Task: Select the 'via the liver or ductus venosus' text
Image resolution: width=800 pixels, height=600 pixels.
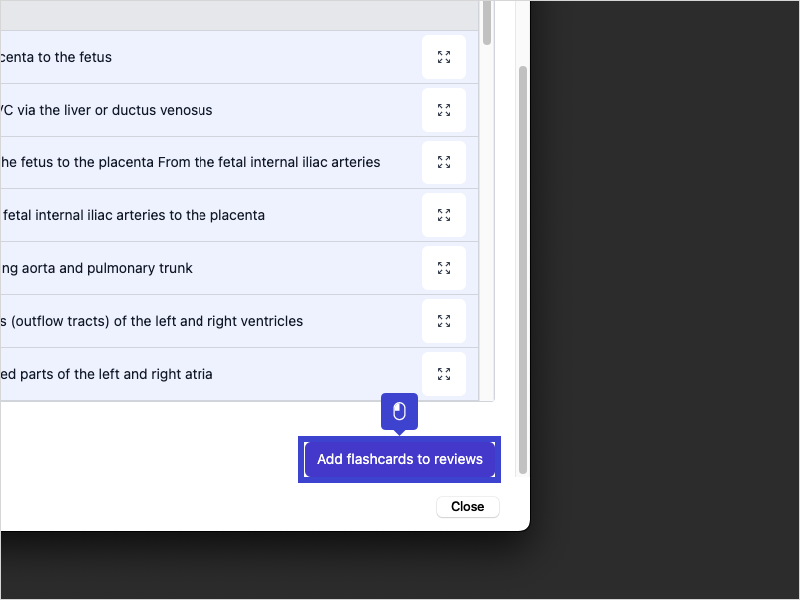Action: point(106,110)
